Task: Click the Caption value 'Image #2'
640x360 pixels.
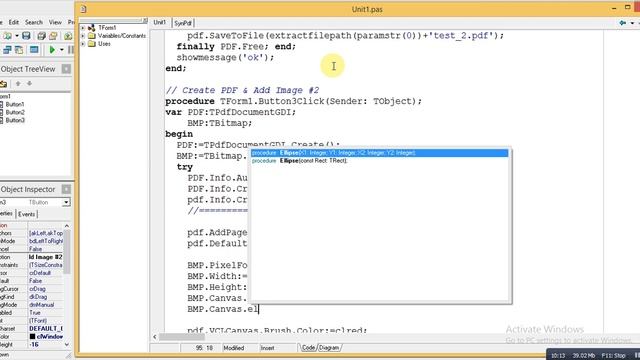Action: [x=45, y=257]
